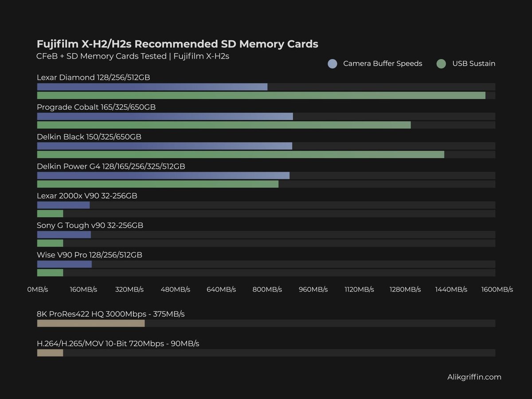Toggle the Lexar 2000x V90 series
The width and height of the screenshot is (532, 399).
click(x=86, y=195)
